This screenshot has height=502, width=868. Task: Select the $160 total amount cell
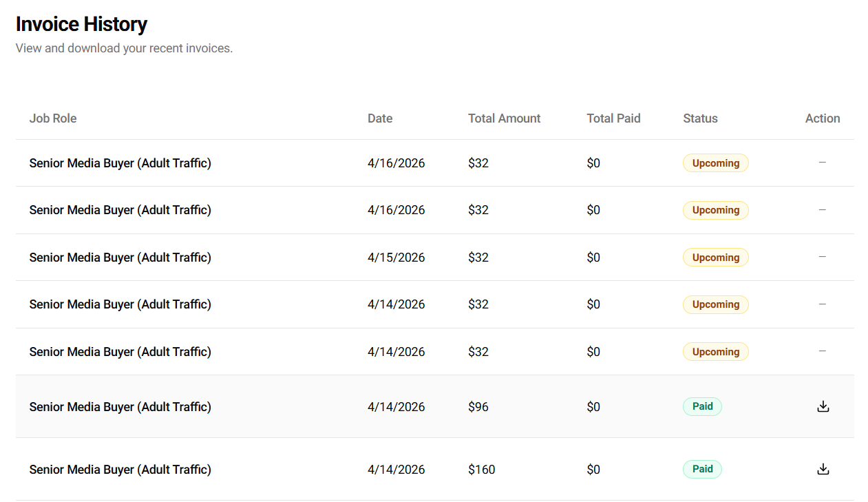(x=481, y=470)
